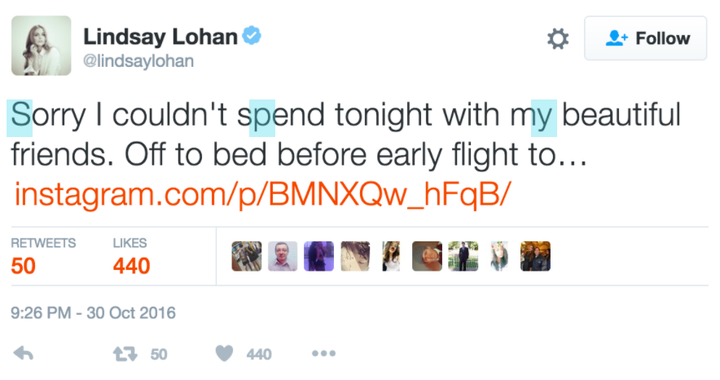Screen dimensions: 720x380
Task: Click the retweet count beside retweet icon
Action: click(159, 354)
